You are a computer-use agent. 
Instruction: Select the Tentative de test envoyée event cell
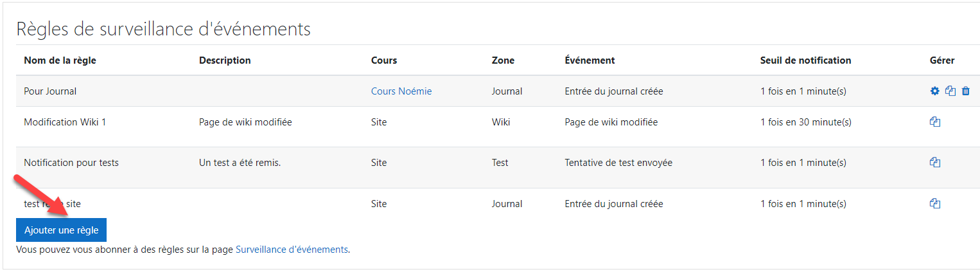click(x=618, y=163)
